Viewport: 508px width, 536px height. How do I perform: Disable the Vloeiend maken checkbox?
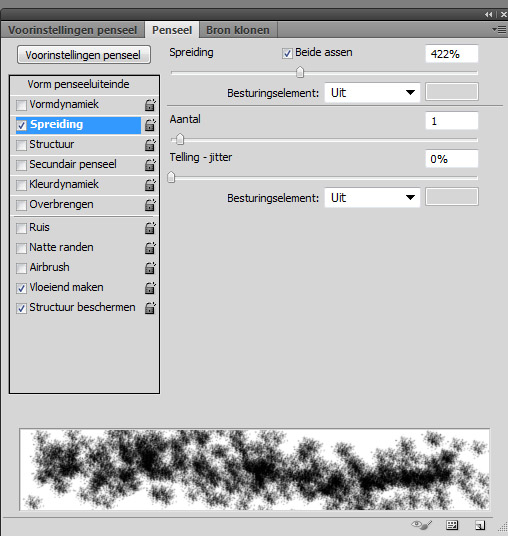pos(22,288)
